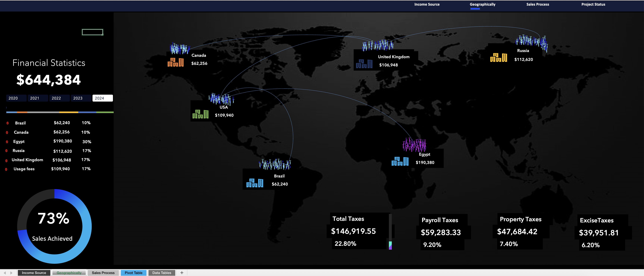Open the Income Source navigation link
The height and width of the screenshot is (276, 644).
coord(427,4)
